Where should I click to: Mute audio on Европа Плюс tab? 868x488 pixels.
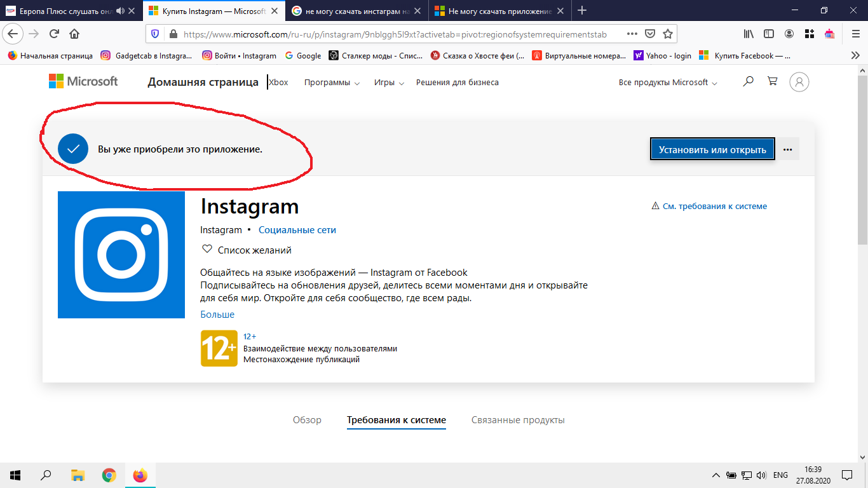[x=121, y=11]
